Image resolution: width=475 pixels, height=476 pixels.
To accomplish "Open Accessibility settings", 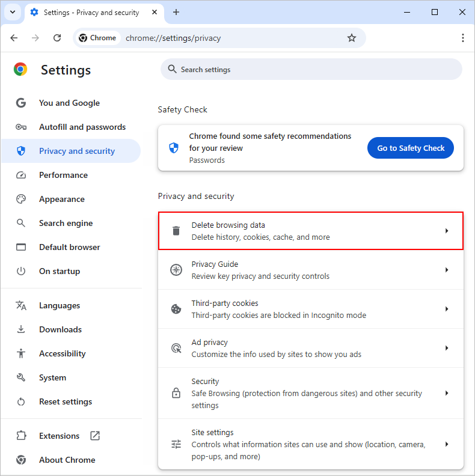I will tap(71, 353).
